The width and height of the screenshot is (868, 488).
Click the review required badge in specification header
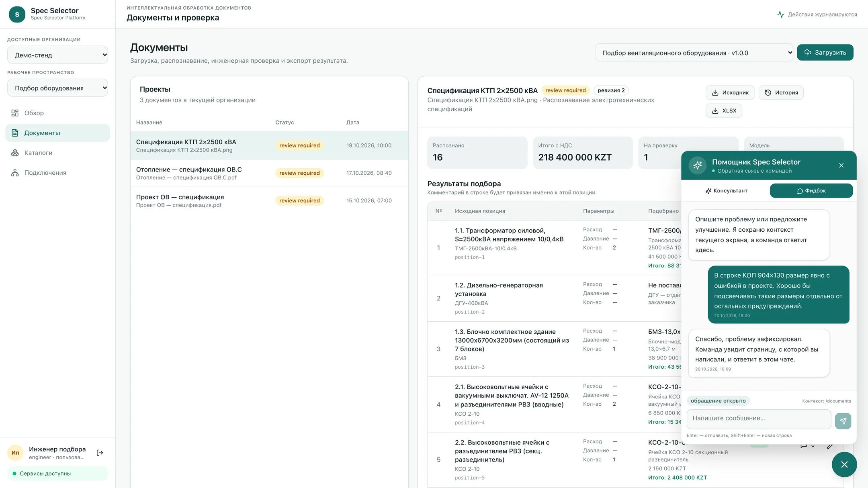click(565, 90)
